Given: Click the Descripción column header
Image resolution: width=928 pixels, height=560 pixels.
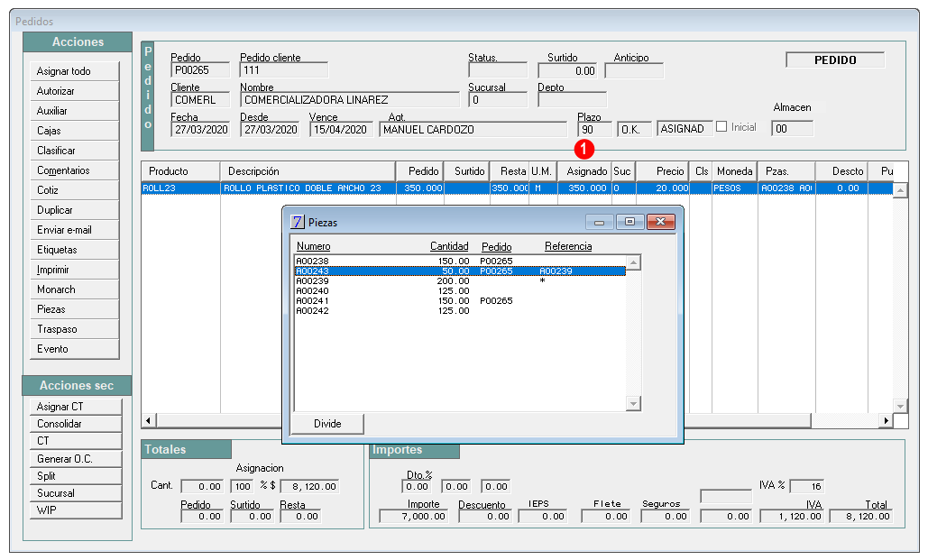Looking at the screenshot, I should (308, 171).
